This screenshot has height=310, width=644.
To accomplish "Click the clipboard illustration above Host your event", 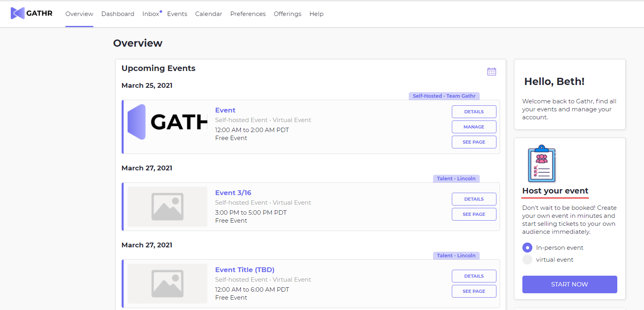I will point(542,164).
